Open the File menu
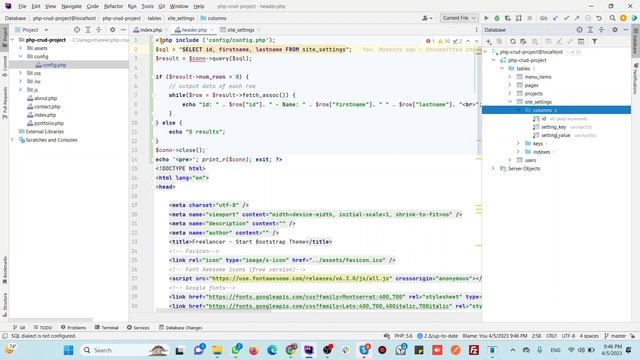This screenshot has height=360, width=640. [22, 6]
